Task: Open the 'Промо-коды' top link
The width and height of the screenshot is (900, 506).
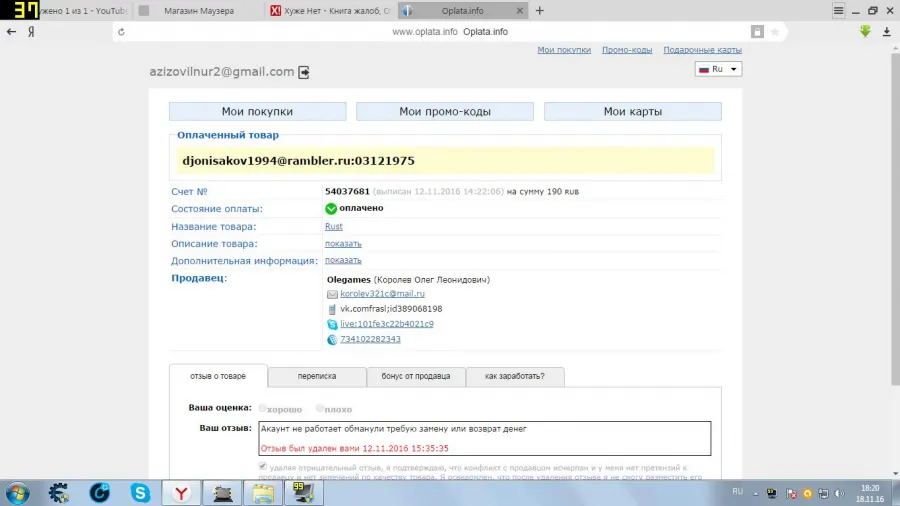Action: 627,50
